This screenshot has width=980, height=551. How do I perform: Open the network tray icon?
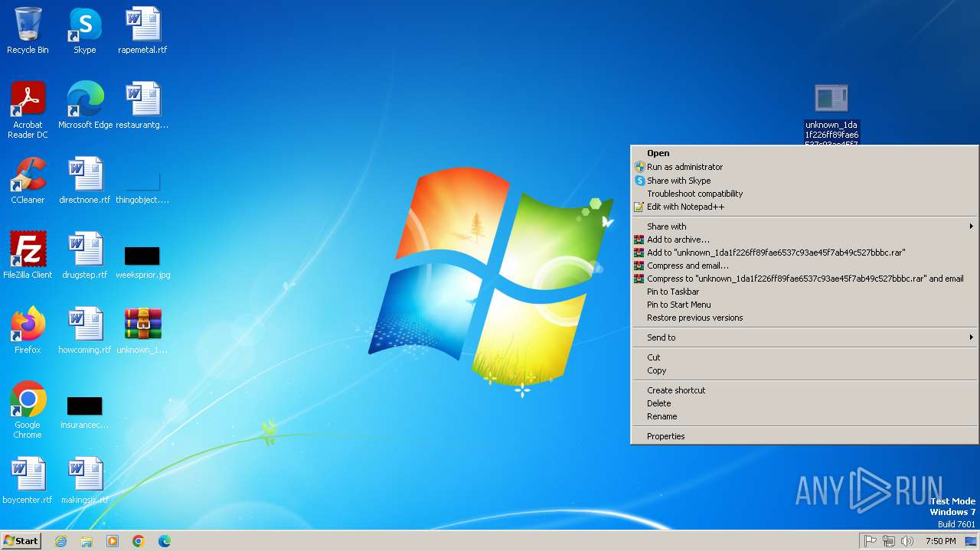pyautogui.click(x=889, y=541)
